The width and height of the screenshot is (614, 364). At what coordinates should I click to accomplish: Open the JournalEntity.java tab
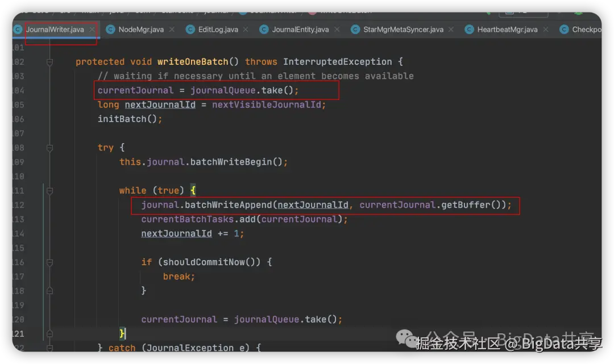point(300,30)
